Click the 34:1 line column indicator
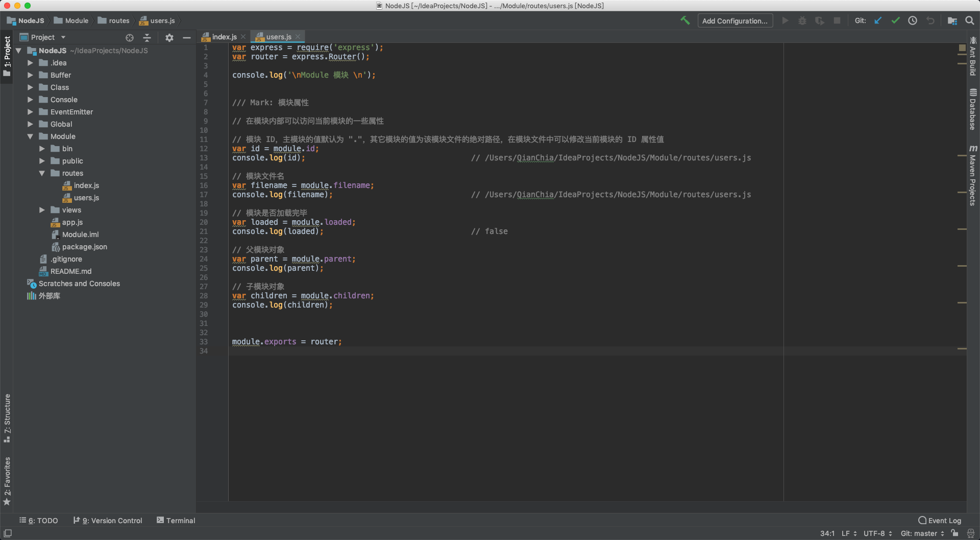The height and width of the screenshot is (540, 980). point(827,533)
